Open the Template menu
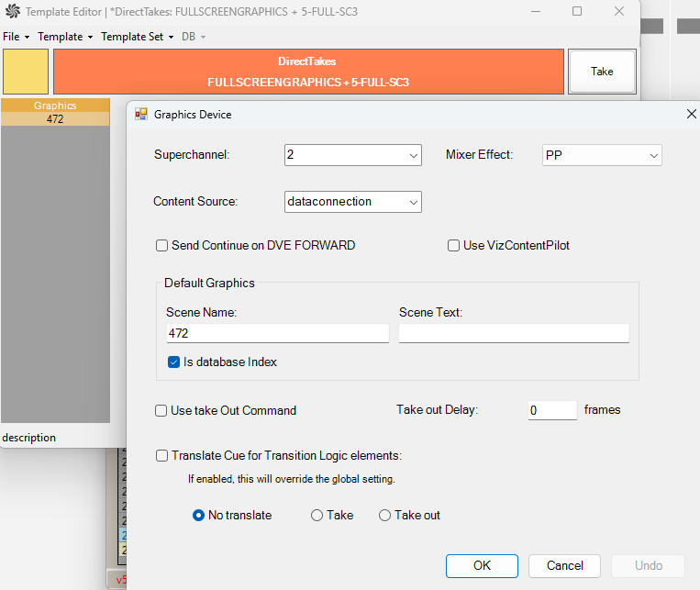 click(65, 37)
